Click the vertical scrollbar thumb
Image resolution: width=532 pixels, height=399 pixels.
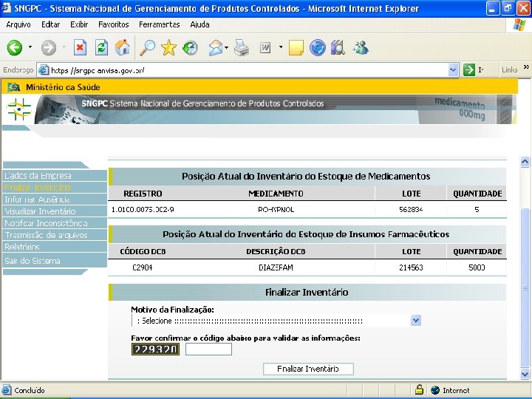pos(525,287)
